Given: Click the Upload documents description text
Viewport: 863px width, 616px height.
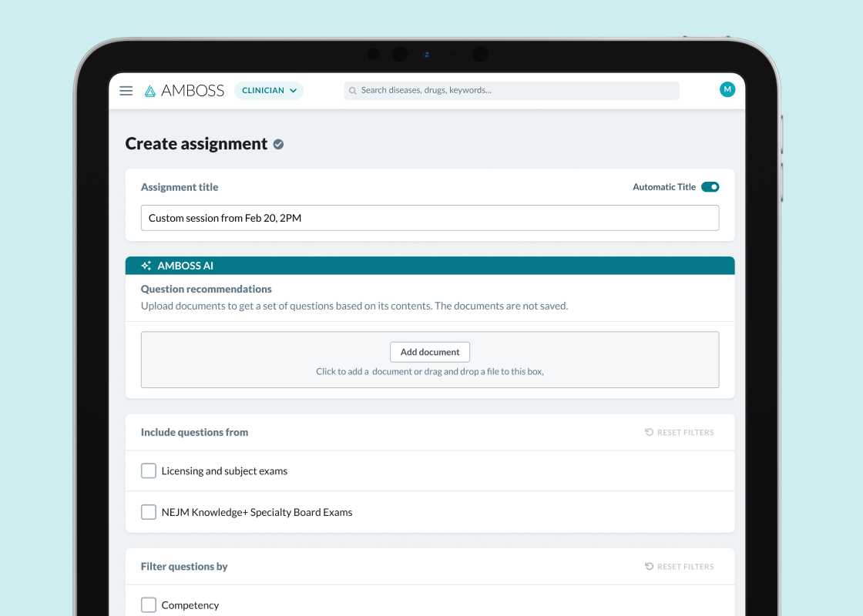Looking at the screenshot, I should coord(354,306).
